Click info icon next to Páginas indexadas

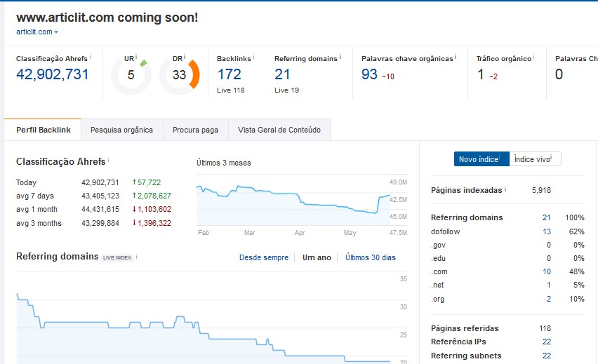point(506,189)
